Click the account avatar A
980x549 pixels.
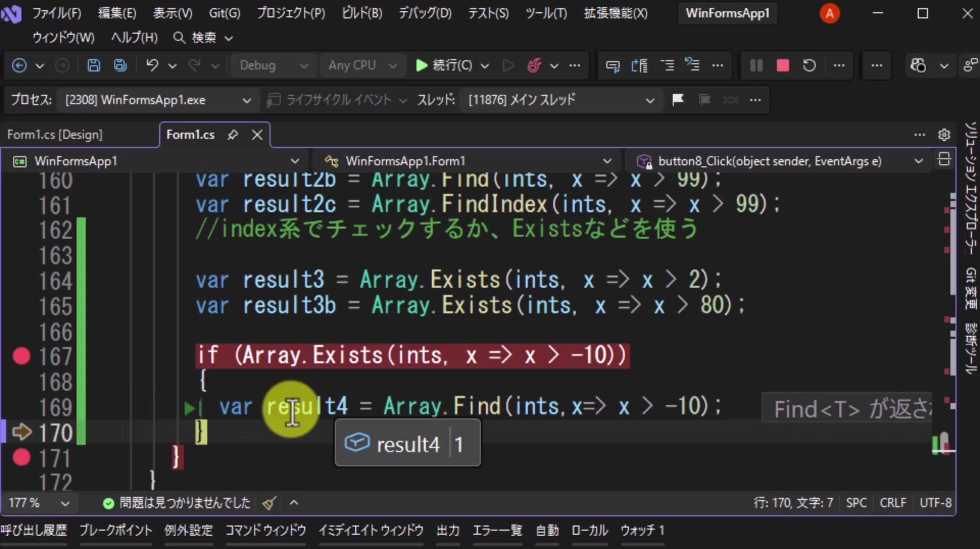point(829,13)
